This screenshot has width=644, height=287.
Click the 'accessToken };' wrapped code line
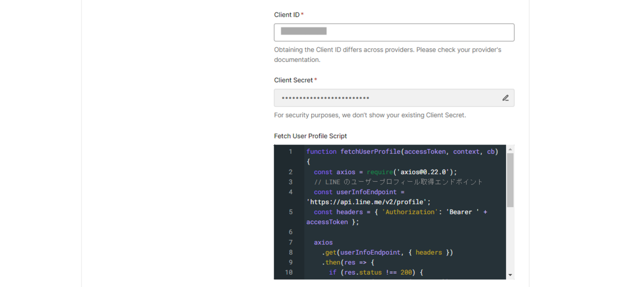(x=333, y=222)
